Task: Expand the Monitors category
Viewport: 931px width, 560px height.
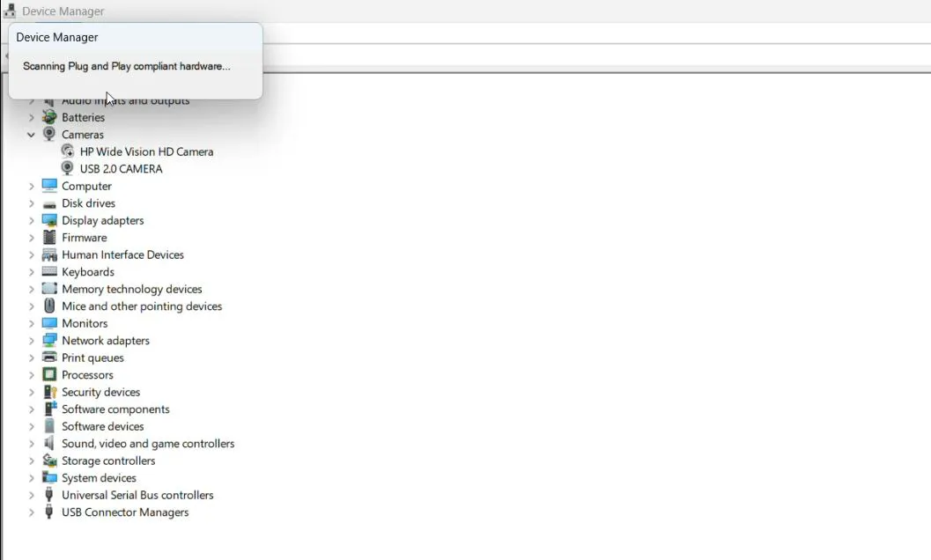Action: (x=31, y=323)
